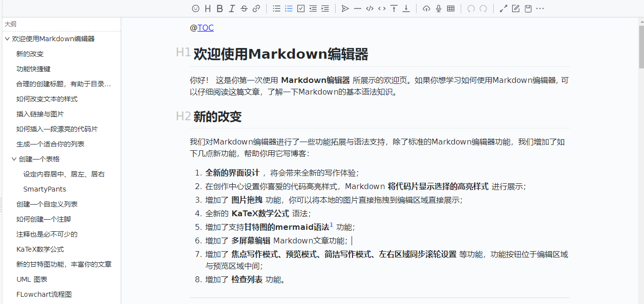Decrease list indent via outdent icon
The width and height of the screenshot is (644, 304).
click(313, 8)
